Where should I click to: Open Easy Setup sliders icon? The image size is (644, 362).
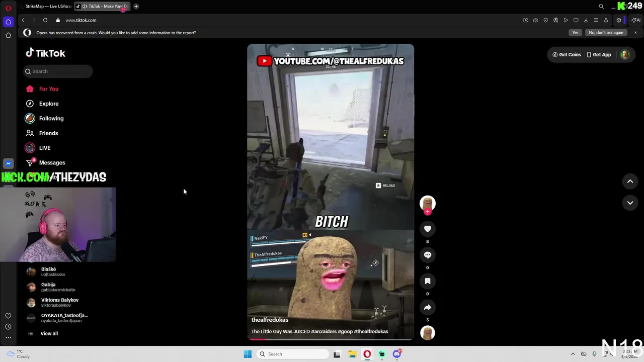pyautogui.click(x=596, y=20)
